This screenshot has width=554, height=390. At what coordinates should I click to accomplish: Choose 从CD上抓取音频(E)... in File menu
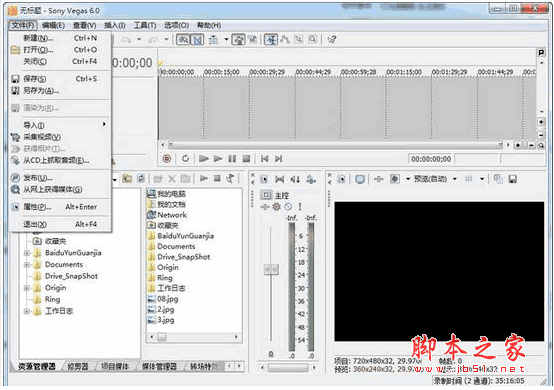coord(60,160)
